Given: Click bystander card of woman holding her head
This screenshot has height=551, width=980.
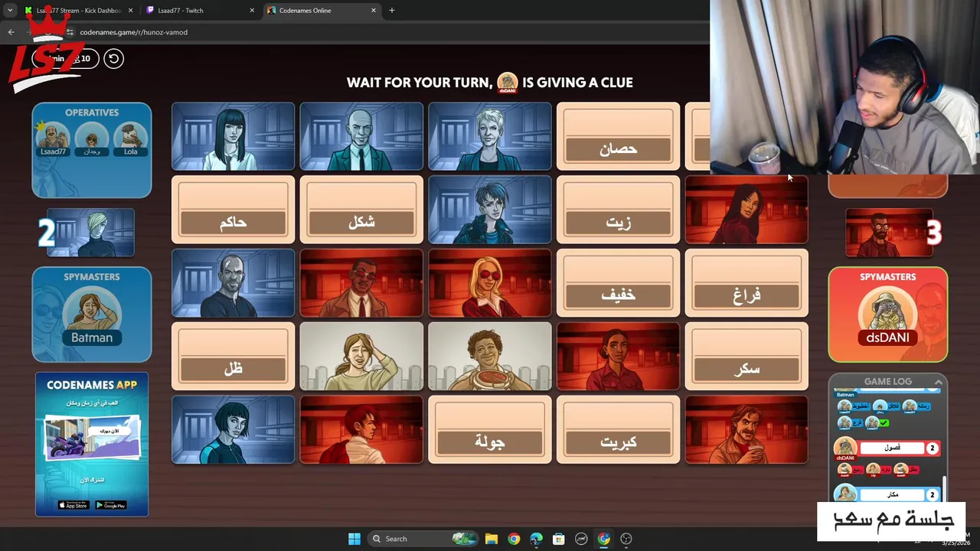Looking at the screenshot, I should pos(361,357).
